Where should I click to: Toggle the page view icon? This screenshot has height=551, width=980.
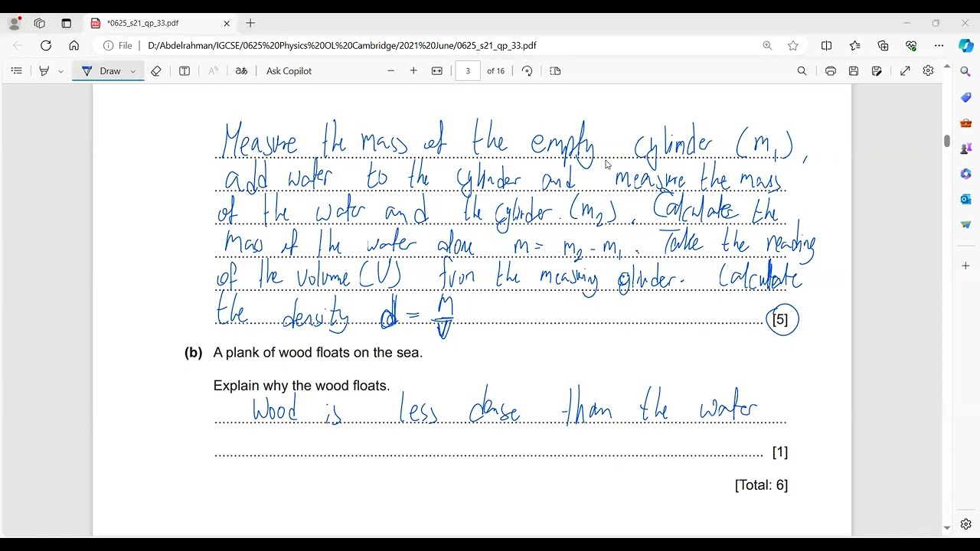(x=556, y=70)
